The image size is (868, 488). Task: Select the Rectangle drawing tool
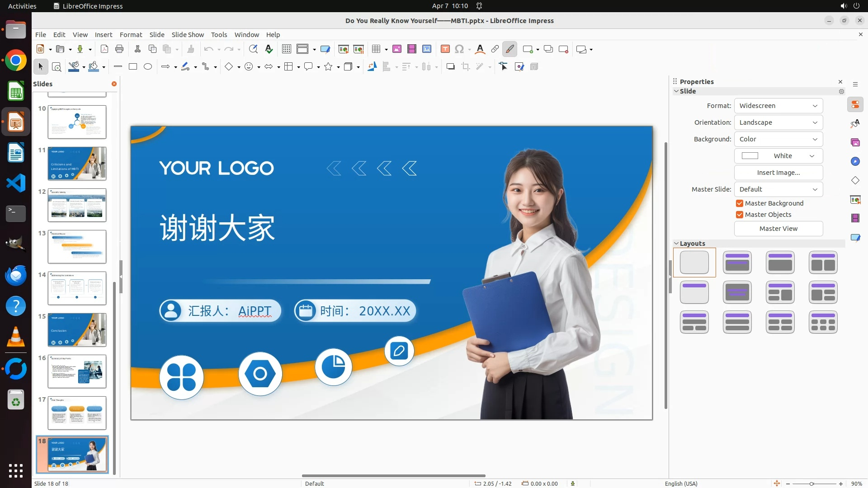coord(133,67)
